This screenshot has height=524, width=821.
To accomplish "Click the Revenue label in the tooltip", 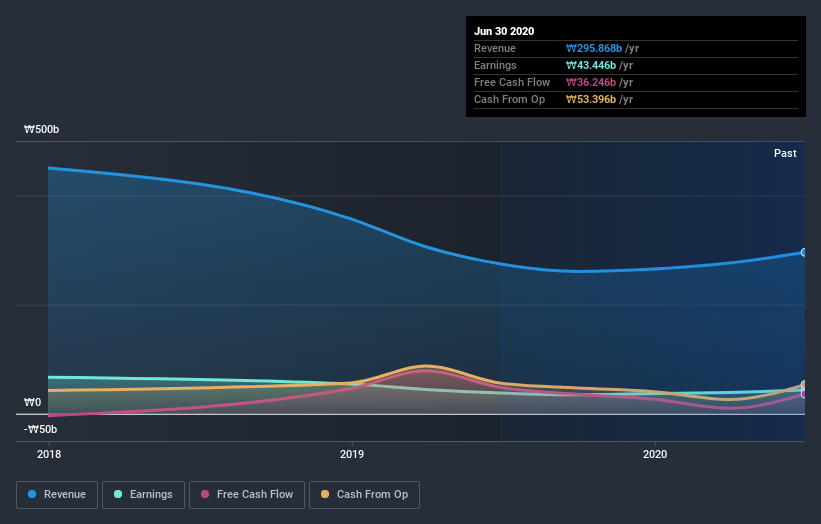I will click(495, 48).
